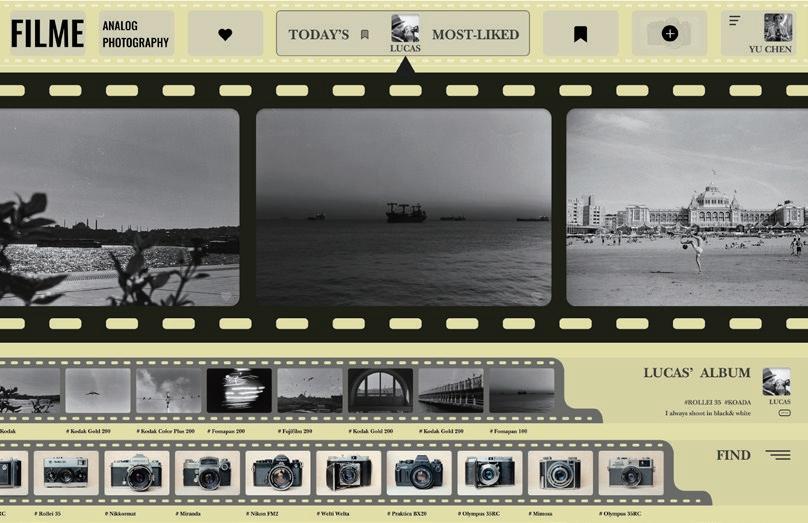Click Lucas avatar in the top navigation
The width and height of the screenshot is (808, 523).
point(405,28)
